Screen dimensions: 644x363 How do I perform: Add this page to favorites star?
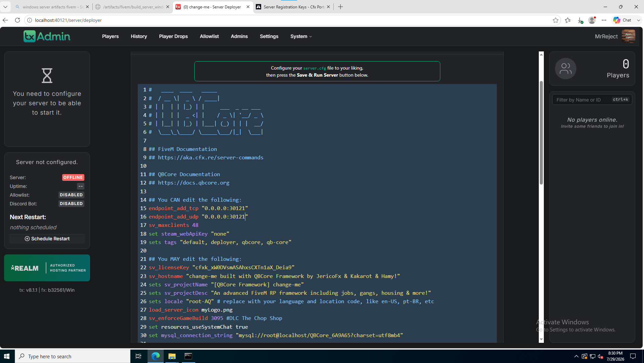tap(555, 20)
